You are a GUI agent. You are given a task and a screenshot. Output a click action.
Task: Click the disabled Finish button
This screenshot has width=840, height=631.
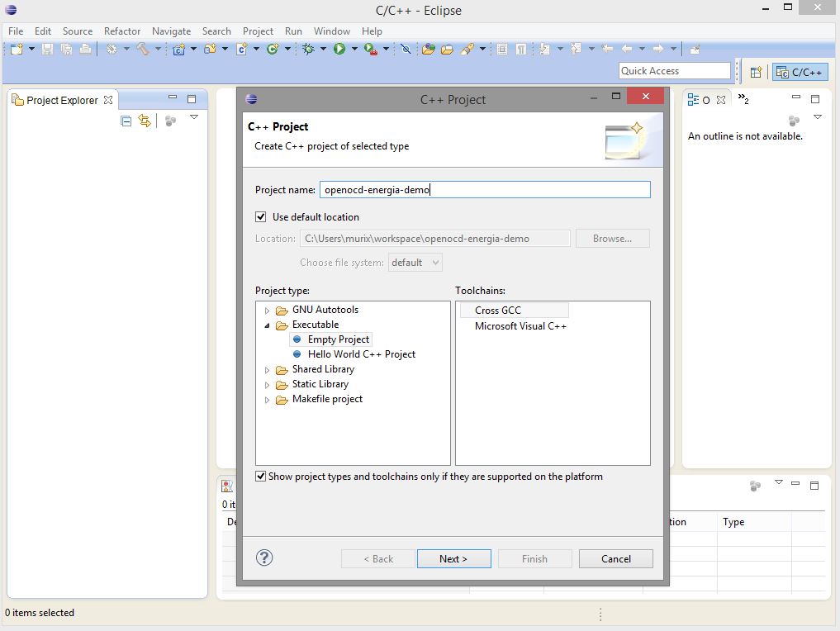(534, 558)
